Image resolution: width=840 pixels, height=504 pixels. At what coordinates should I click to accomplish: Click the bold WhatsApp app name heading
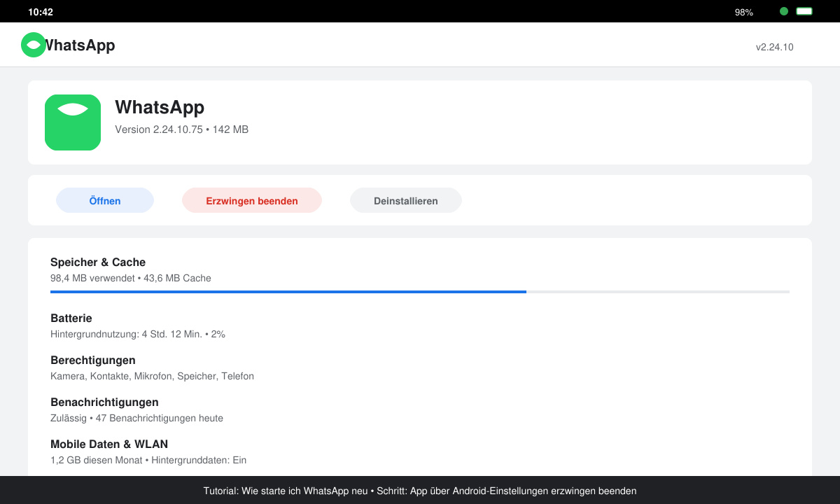tap(160, 107)
